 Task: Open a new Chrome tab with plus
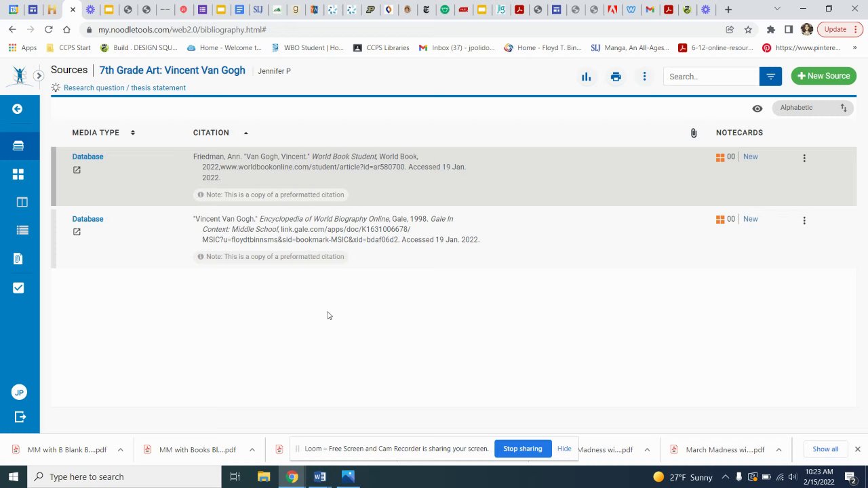click(x=728, y=9)
